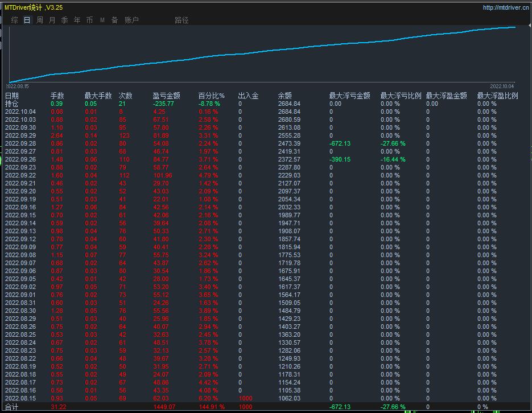This screenshot has width=532, height=413.
Task: Click the 1000 deposit on 2022.08.15
Action: (x=245, y=398)
